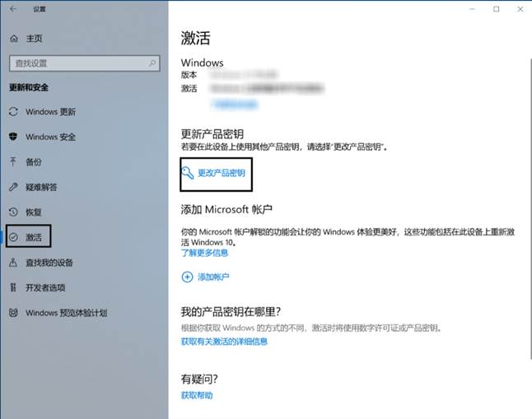Select 激活 in the sidebar
This screenshot has height=419, width=532.
[34, 237]
